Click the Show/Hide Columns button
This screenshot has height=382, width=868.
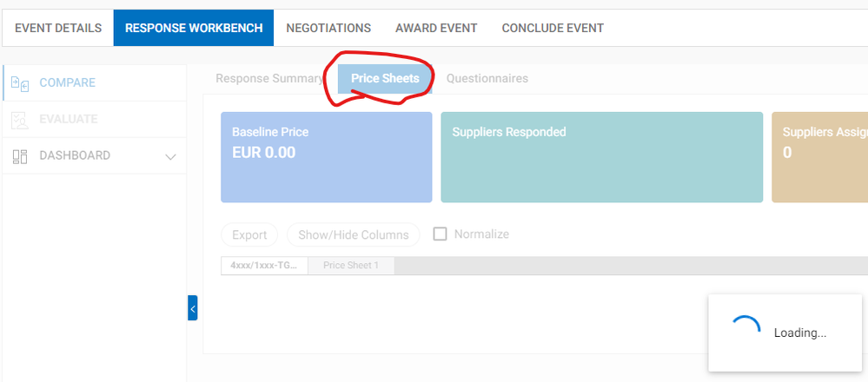(x=354, y=234)
